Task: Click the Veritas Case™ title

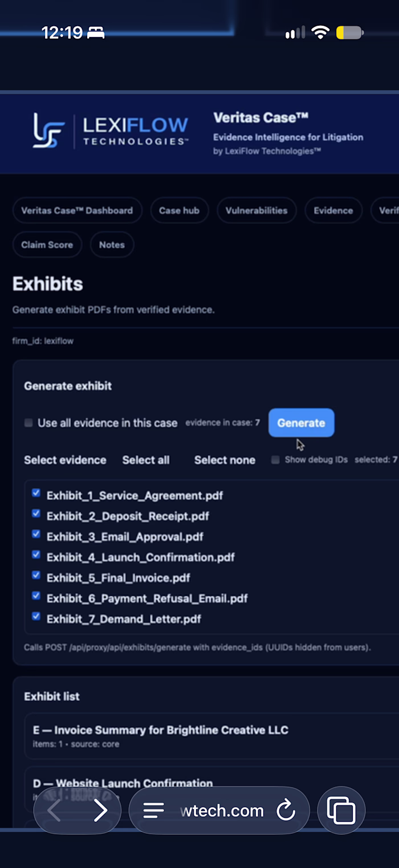Action: tap(261, 118)
